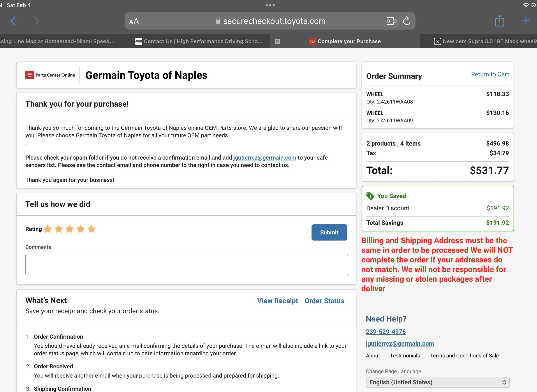
Task: Click the Return to Cart link
Action: (x=490, y=74)
